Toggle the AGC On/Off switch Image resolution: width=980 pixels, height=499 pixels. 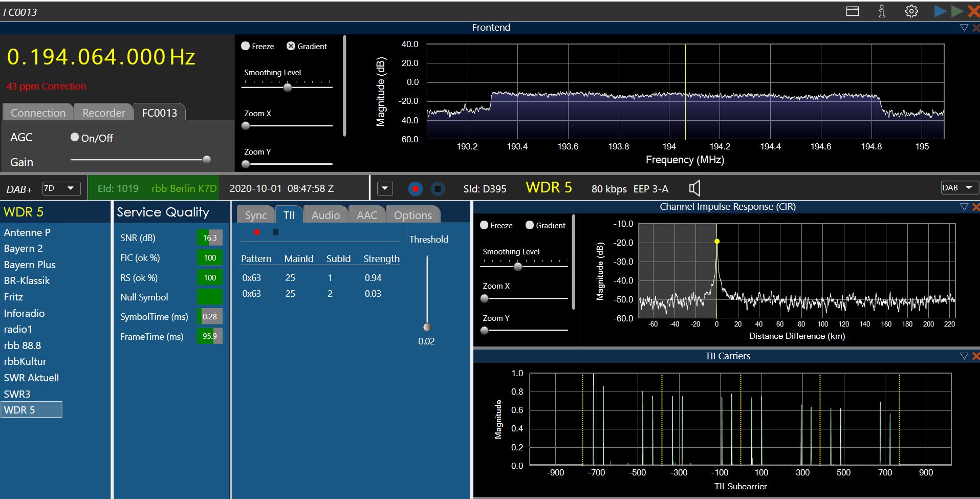pyautogui.click(x=75, y=137)
